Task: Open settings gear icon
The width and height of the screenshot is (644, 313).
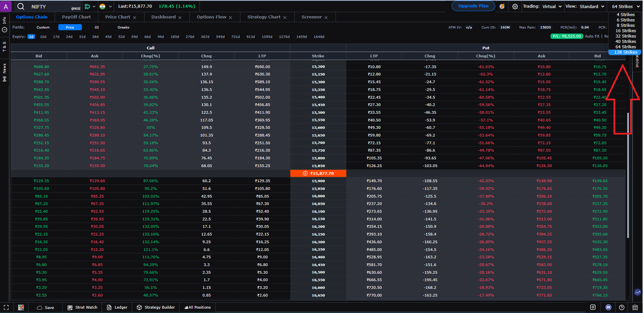Action: [515, 6]
